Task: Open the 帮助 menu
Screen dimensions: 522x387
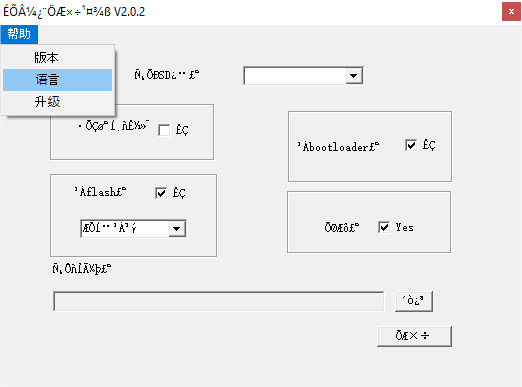Action: click(19, 34)
